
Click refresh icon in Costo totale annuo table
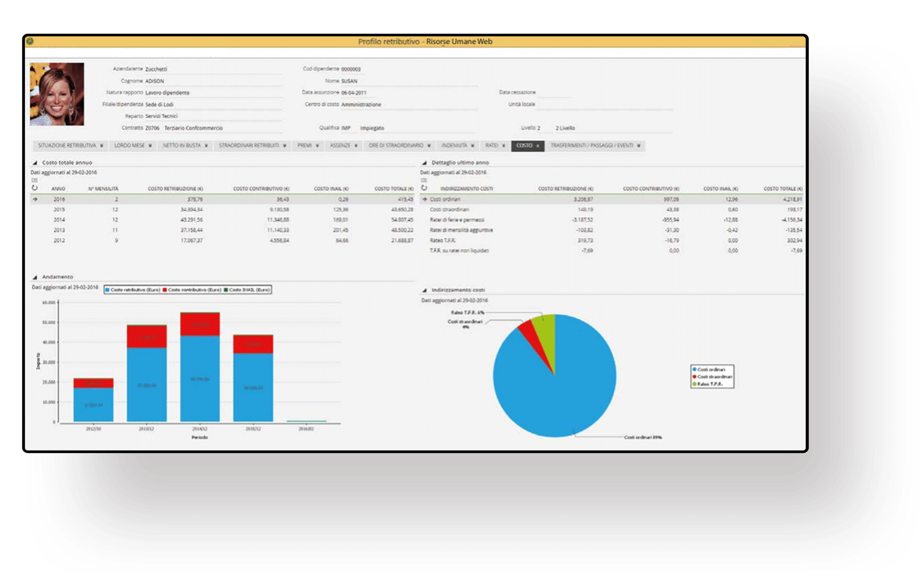coord(34,188)
